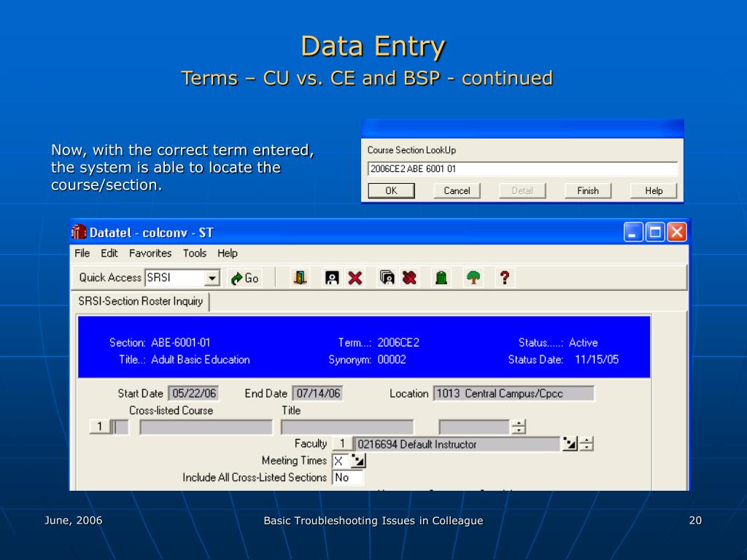Screen dimensions: 747x560
Task: Click the Start Date field 05/22/06
Action: (194, 393)
